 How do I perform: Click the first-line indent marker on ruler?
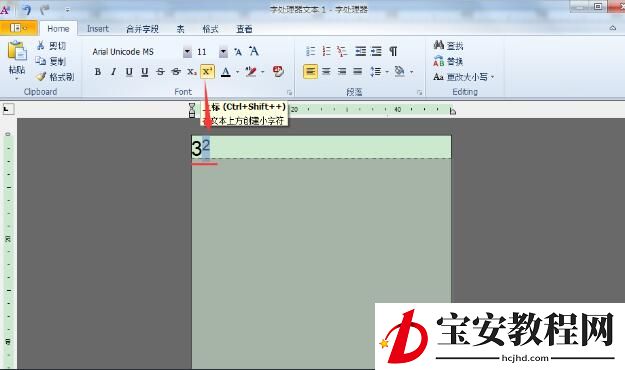(x=192, y=106)
